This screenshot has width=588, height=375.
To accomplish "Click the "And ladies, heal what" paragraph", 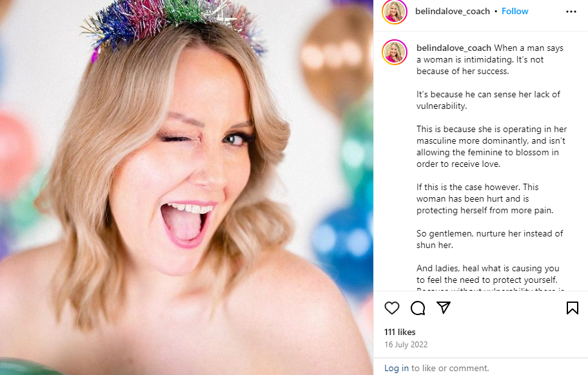I will click(x=488, y=274).
